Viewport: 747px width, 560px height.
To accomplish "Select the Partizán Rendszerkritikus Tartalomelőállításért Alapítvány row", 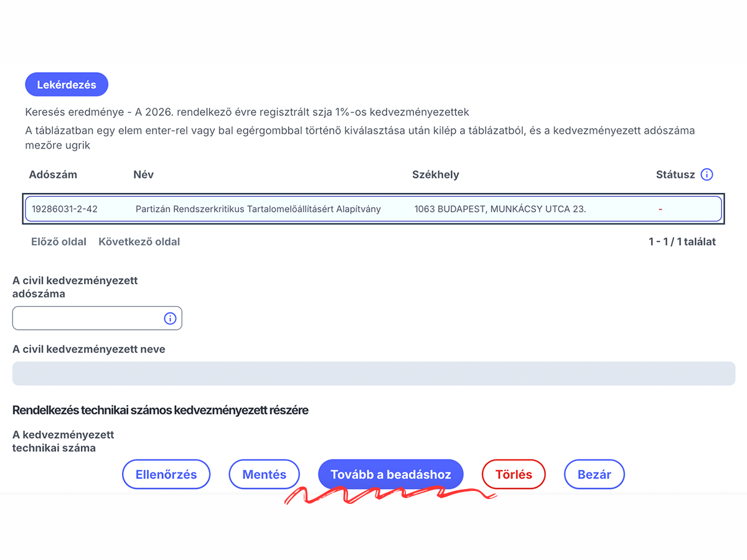I will point(258,209).
